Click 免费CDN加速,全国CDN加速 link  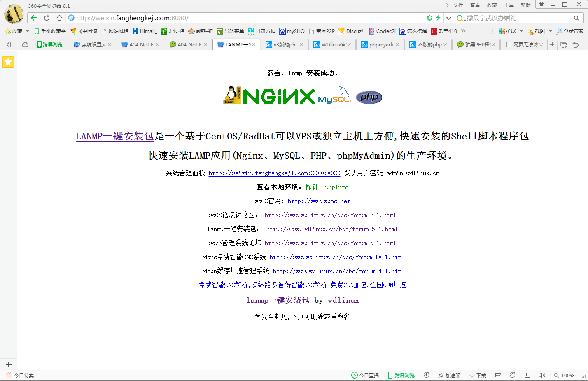click(368, 285)
